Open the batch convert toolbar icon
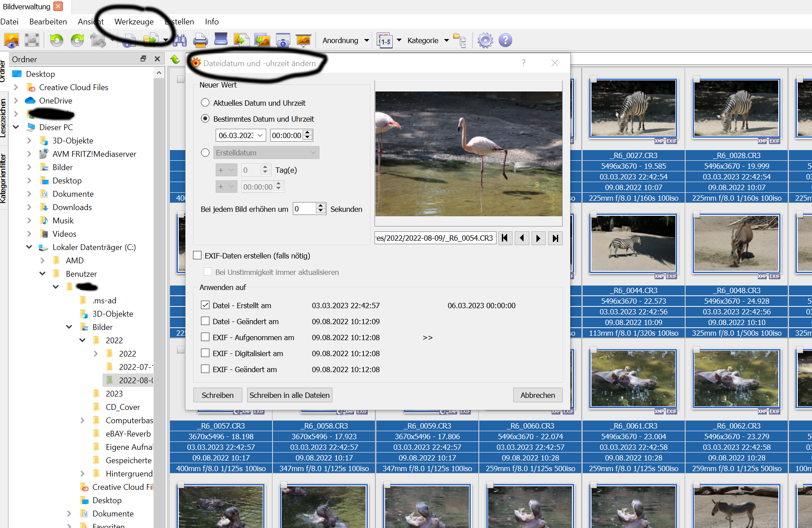 (x=262, y=40)
